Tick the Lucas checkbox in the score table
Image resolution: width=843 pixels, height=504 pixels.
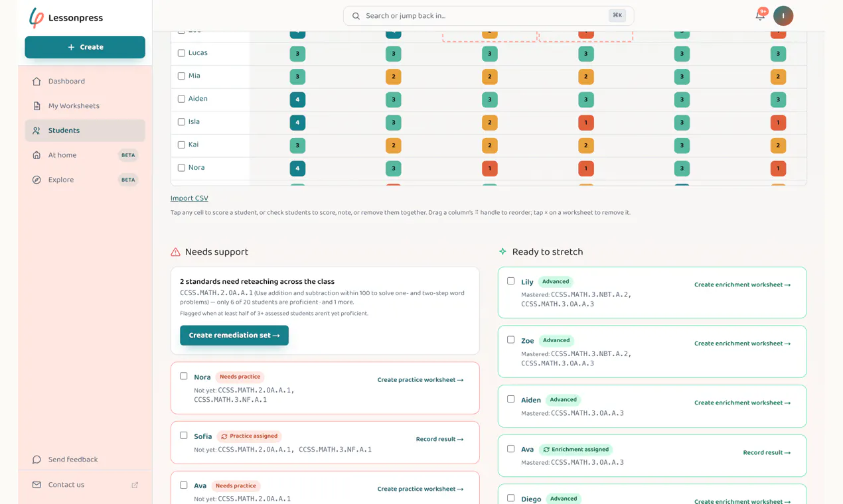click(181, 53)
